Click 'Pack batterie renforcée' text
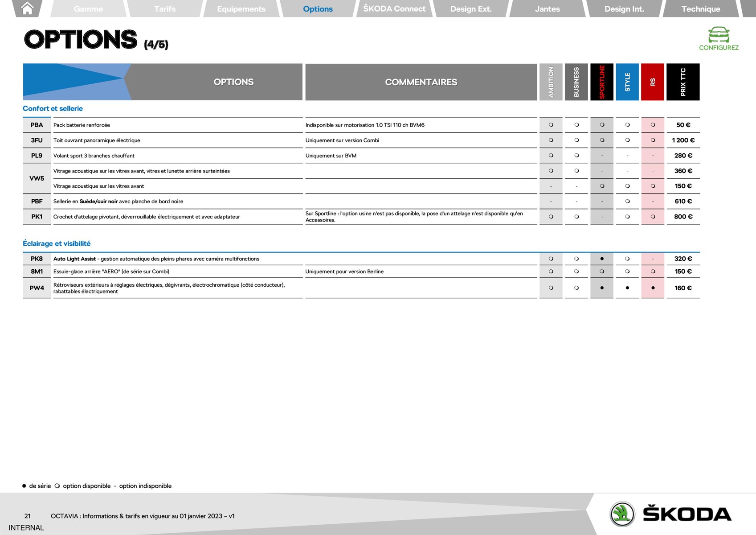 pyautogui.click(x=82, y=125)
